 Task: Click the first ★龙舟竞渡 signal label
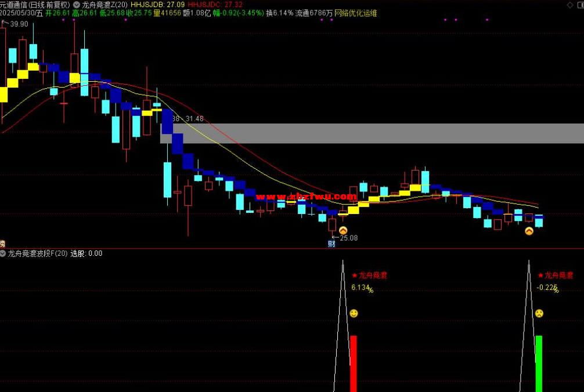(369, 275)
